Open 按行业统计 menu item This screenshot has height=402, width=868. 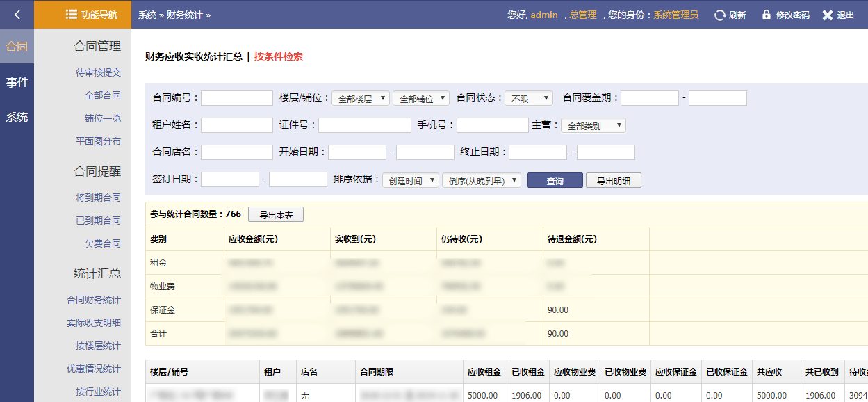[x=98, y=392]
